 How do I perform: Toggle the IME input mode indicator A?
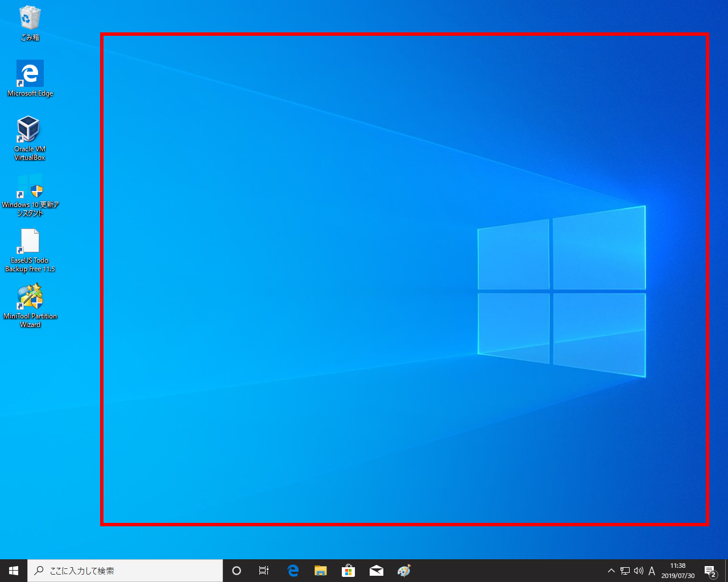[x=652, y=571]
